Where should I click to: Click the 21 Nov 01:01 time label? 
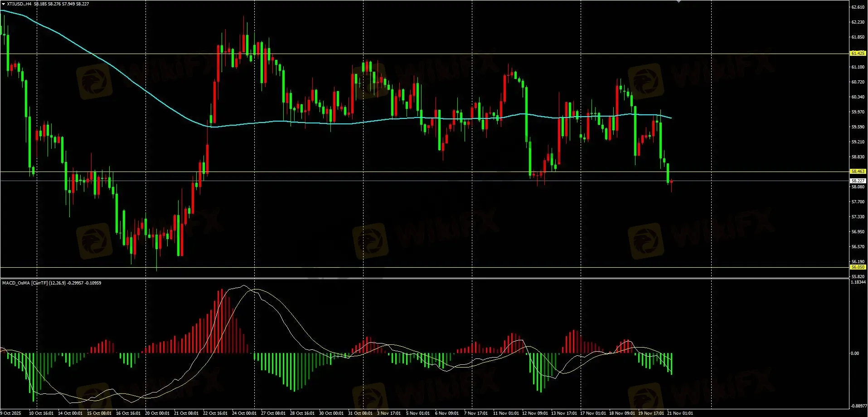coord(680,413)
